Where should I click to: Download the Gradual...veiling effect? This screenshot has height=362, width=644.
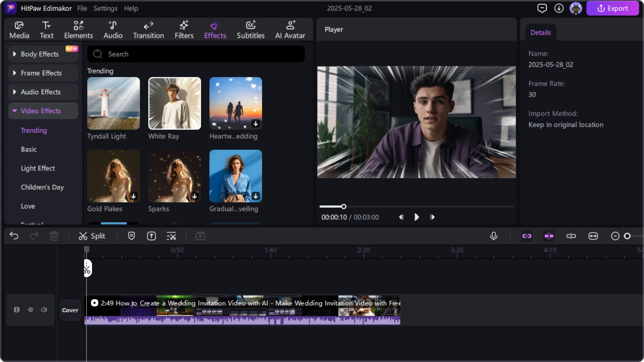coord(256,196)
